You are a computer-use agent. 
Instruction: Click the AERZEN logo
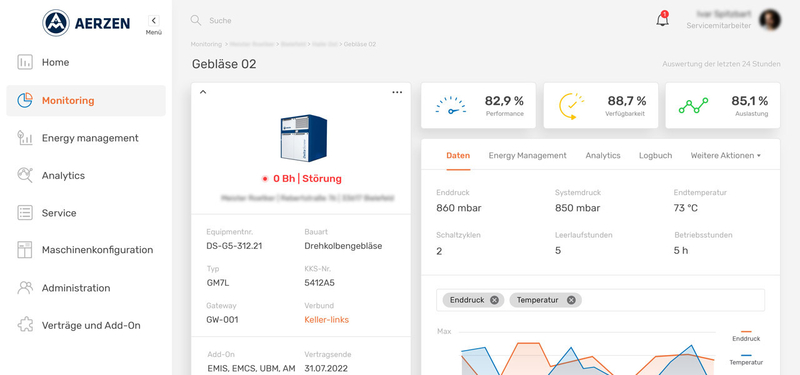point(86,23)
